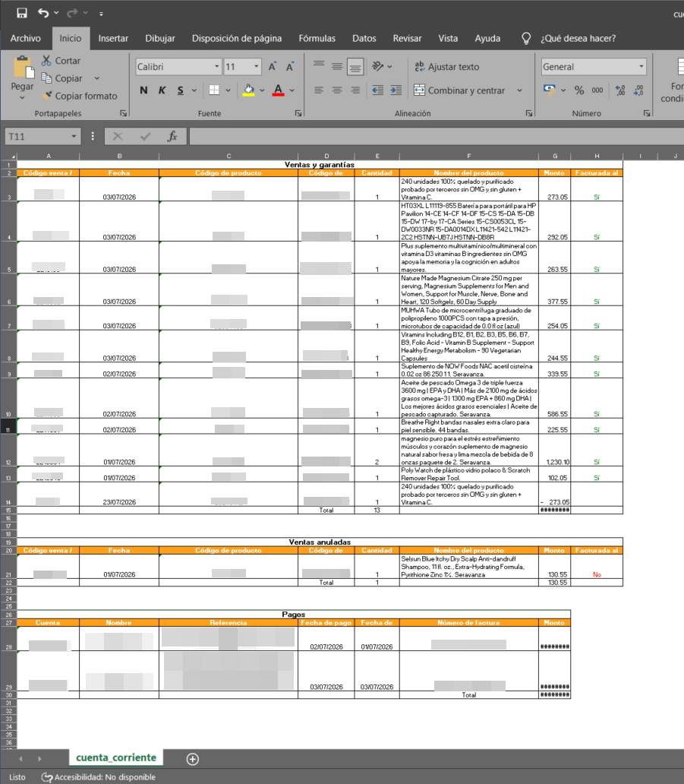Viewport: 684px width, 784px height.
Task: Click the align right icon
Action: coord(355,90)
